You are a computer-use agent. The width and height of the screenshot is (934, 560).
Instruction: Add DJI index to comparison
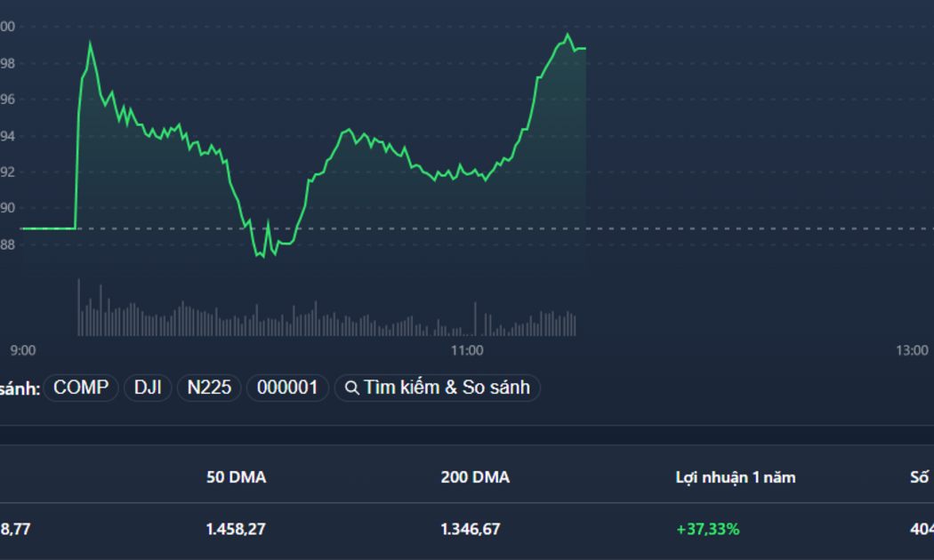pos(148,388)
